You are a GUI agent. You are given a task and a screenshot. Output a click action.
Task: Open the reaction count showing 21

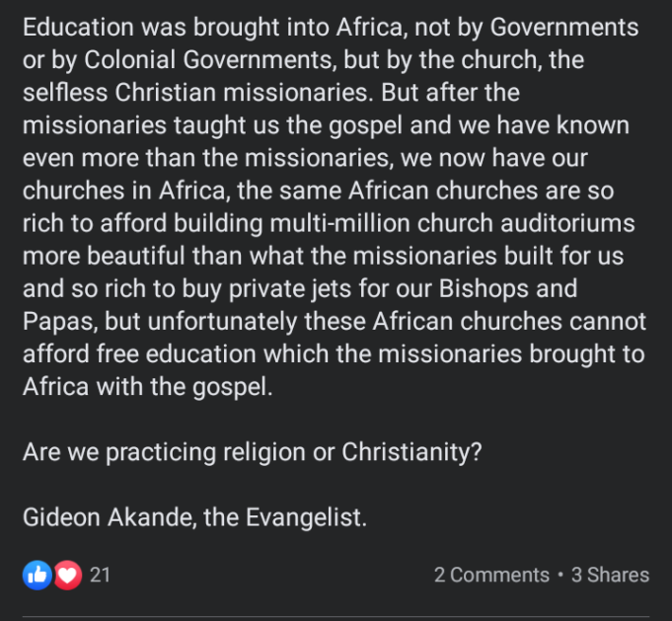pos(100,575)
